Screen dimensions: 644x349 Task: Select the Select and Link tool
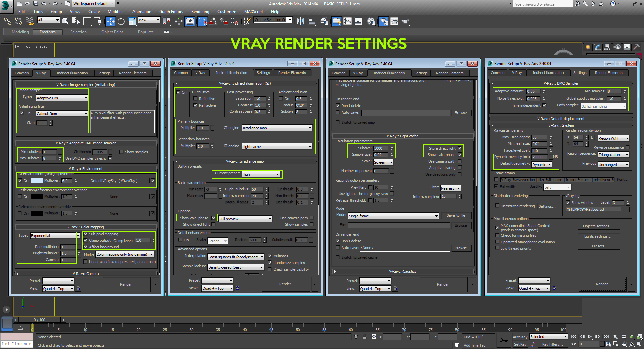8,21
